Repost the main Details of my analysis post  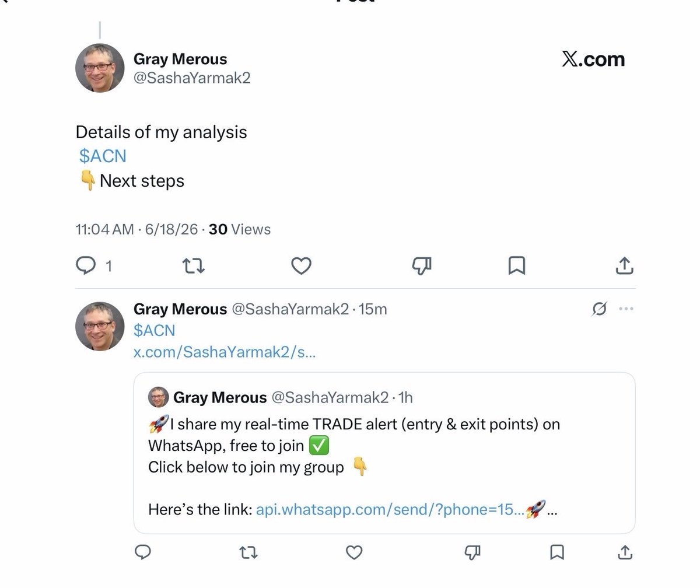tap(194, 266)
